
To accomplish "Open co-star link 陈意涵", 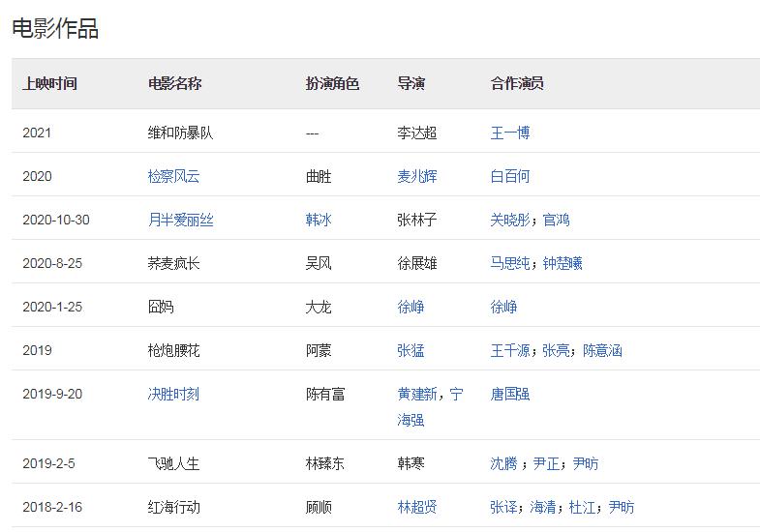I will point(602,350).
